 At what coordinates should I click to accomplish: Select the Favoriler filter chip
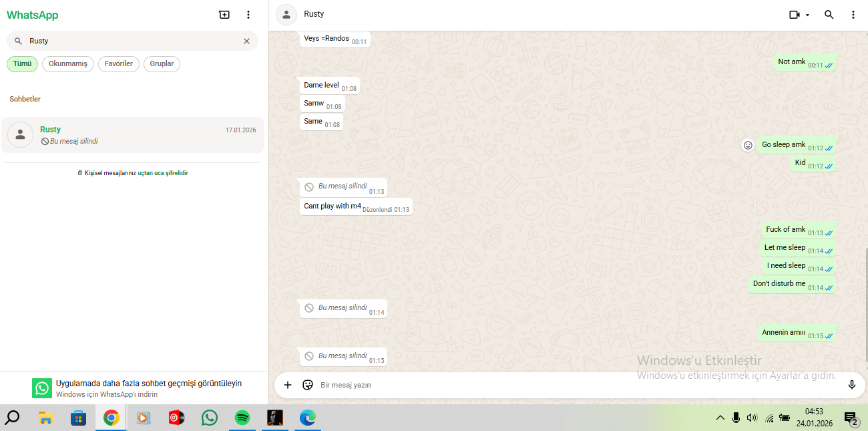click(119, 64)
